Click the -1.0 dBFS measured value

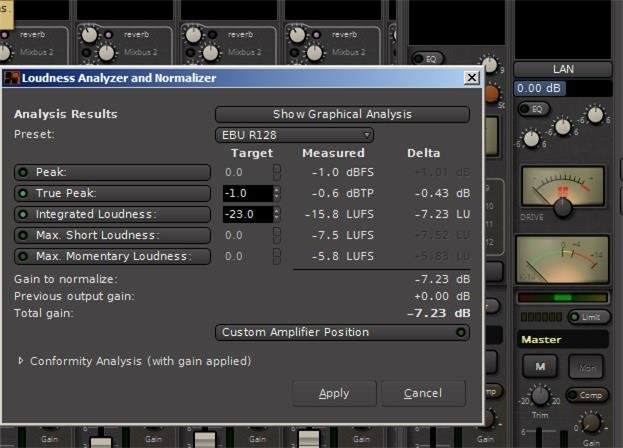pyautogui.click(x=343, y=172)
